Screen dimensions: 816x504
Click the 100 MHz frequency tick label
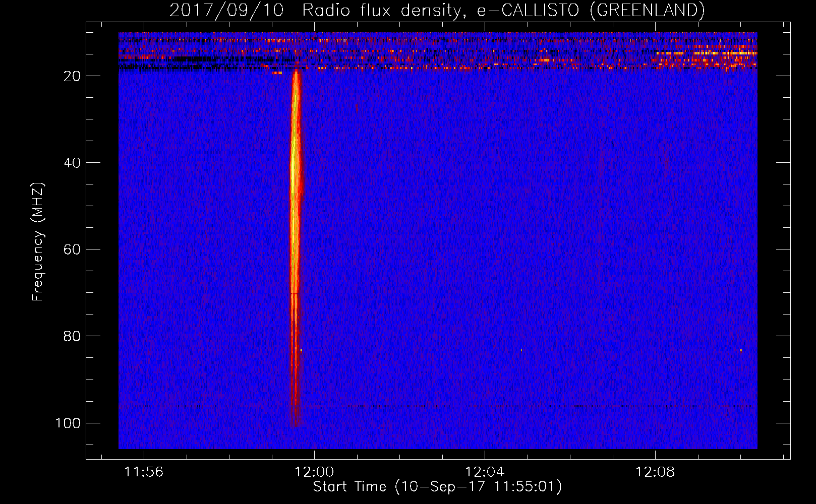68,423
